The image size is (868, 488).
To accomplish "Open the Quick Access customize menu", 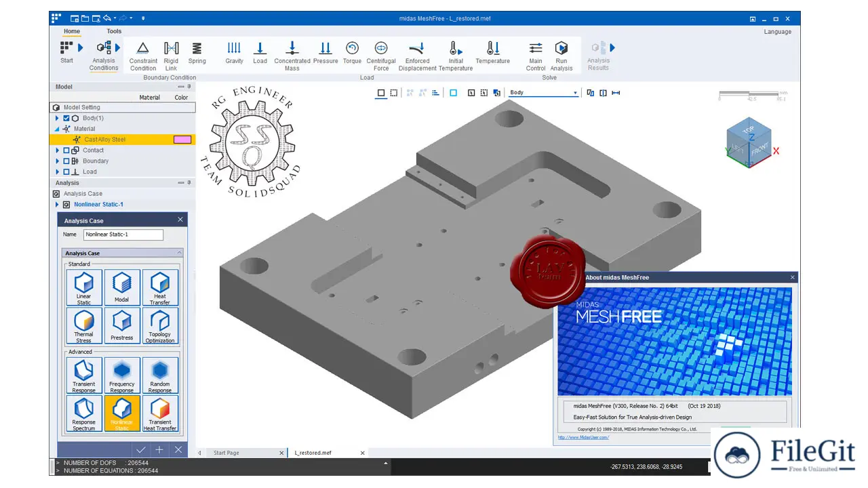I will pyautogui.click(x=143, y=18).
